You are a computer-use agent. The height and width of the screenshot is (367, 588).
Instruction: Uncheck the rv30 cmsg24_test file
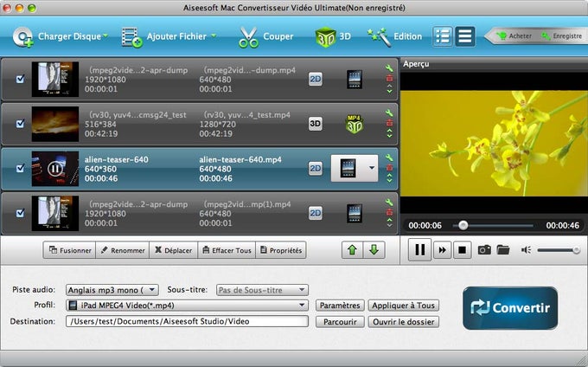coord(20,124)
